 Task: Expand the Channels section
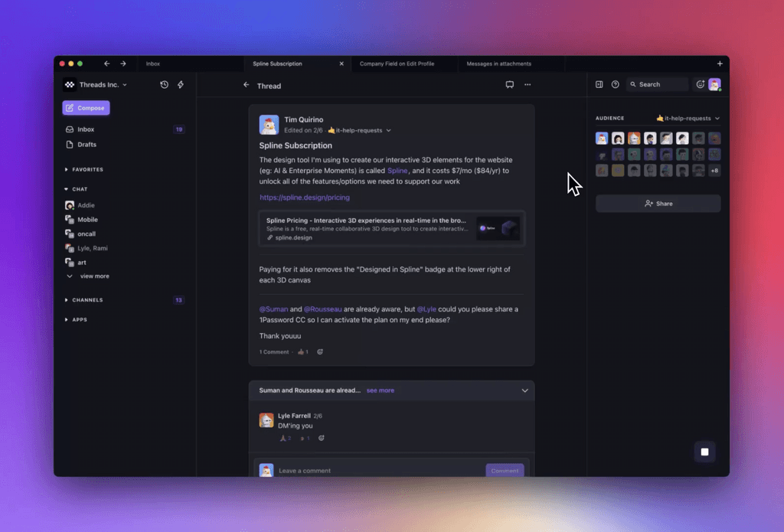tap(83, 300)
